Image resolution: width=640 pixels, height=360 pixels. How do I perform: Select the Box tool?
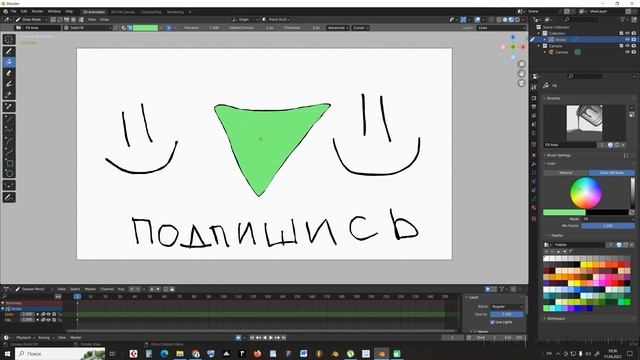pyautogui.click(x=9, y=163)
